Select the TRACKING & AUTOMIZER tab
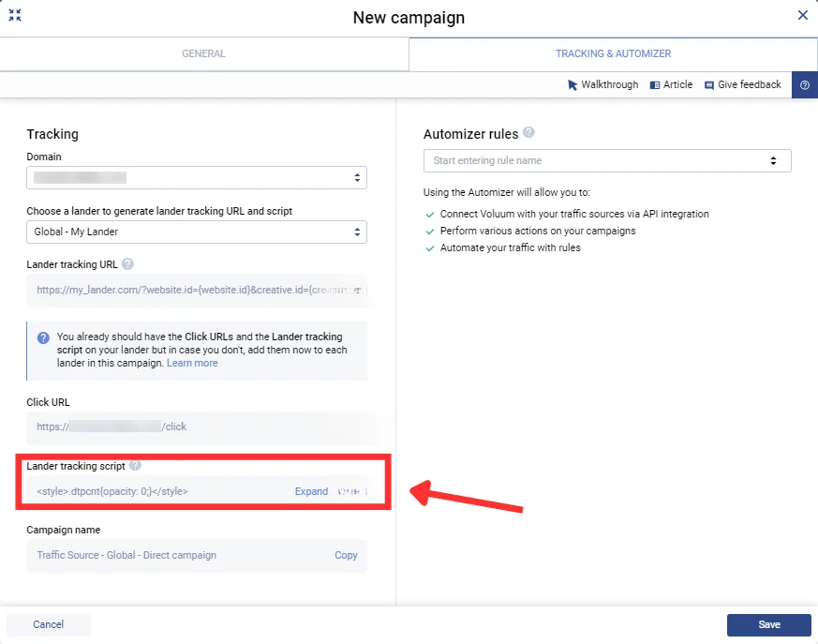Screen dimensions: 818x644 [613, 53]
